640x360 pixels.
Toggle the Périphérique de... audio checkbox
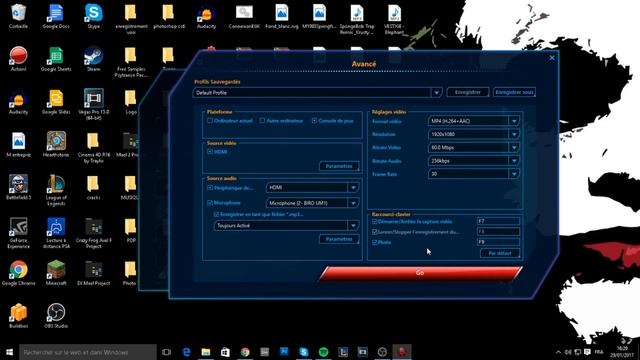click(x=210, y=188)
